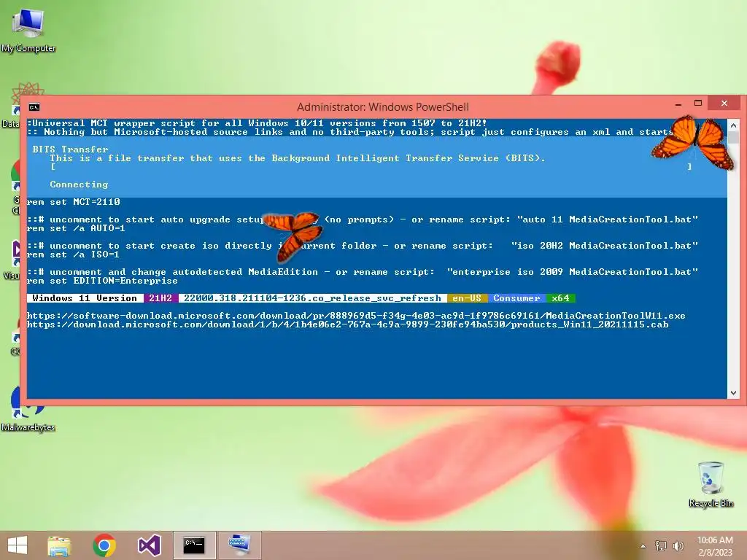Click the 'BITS Transfer' heading
Viewport: 747px width, 560px height.
coord(71,149)
